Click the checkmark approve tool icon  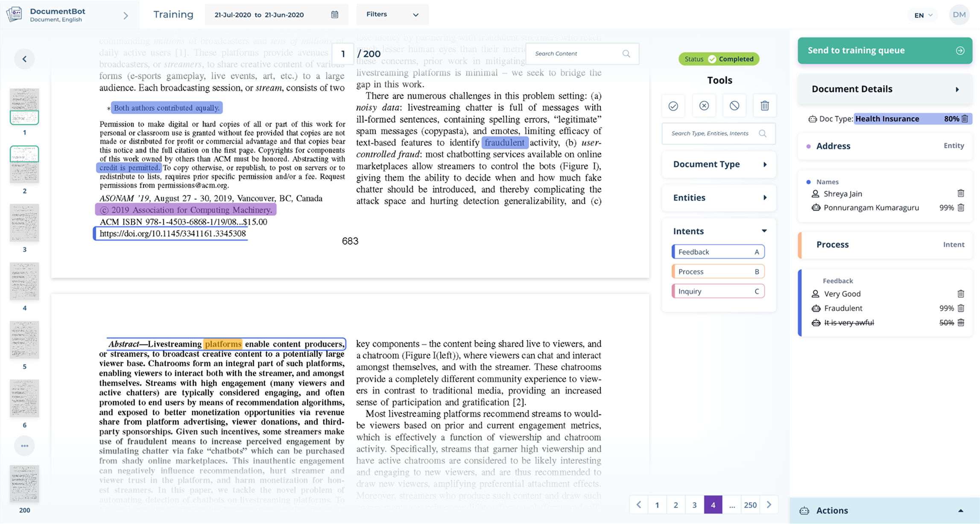click(x=673, y=106)
